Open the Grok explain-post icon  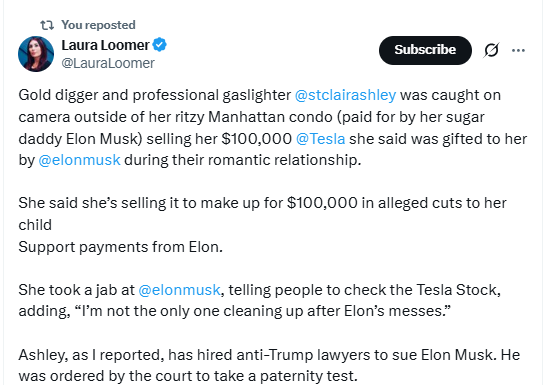pyautogui.click(x=491, y=50)
